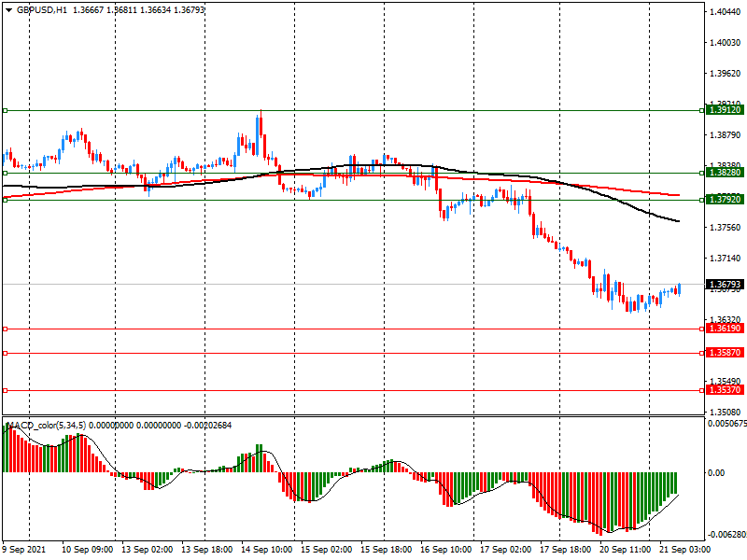Click the 21 Sep 03:00 time axis label
The image size is (747, 560).
(685, 550)
